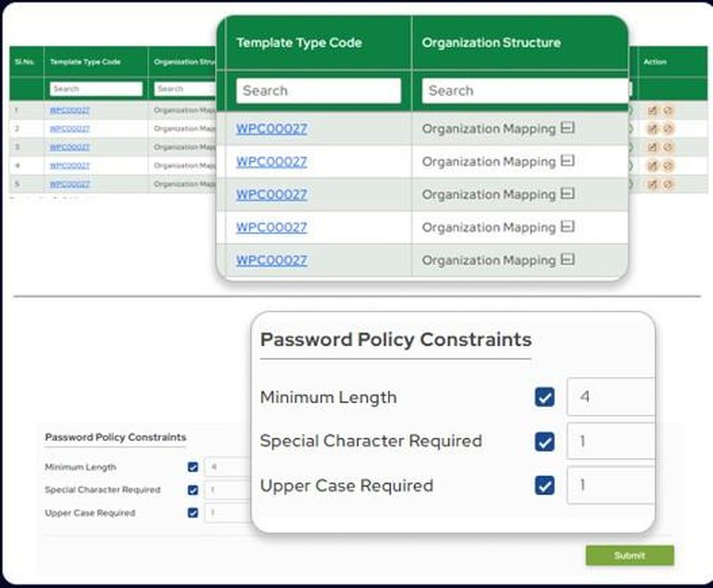Collapse Organization Mapping in the second row
Screen dimensions: 713x588
(x=567, y=162)
